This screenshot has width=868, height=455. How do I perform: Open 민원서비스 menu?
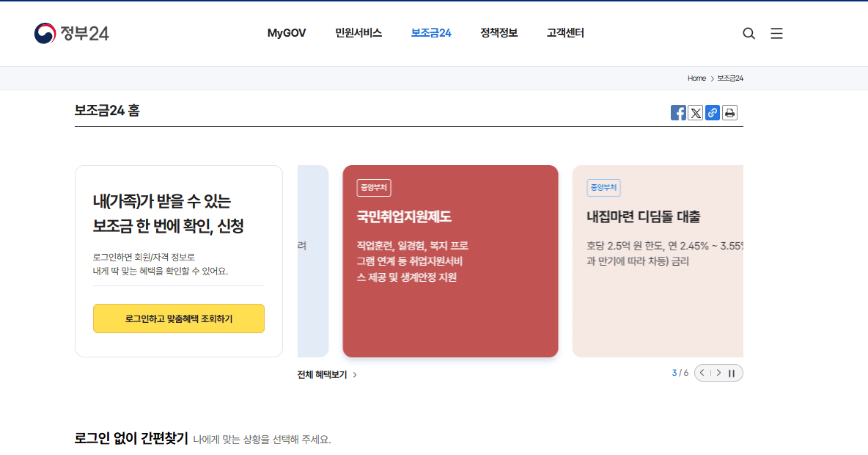358,33
